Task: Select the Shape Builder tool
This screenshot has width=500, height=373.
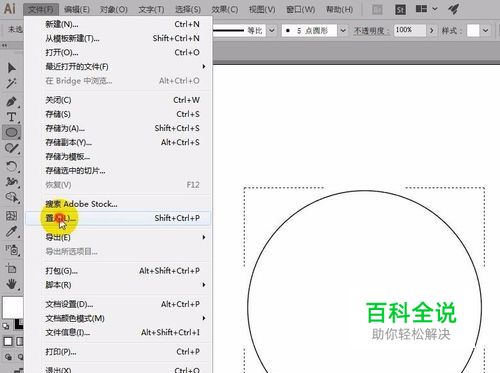Action: [x=11, y=198]
